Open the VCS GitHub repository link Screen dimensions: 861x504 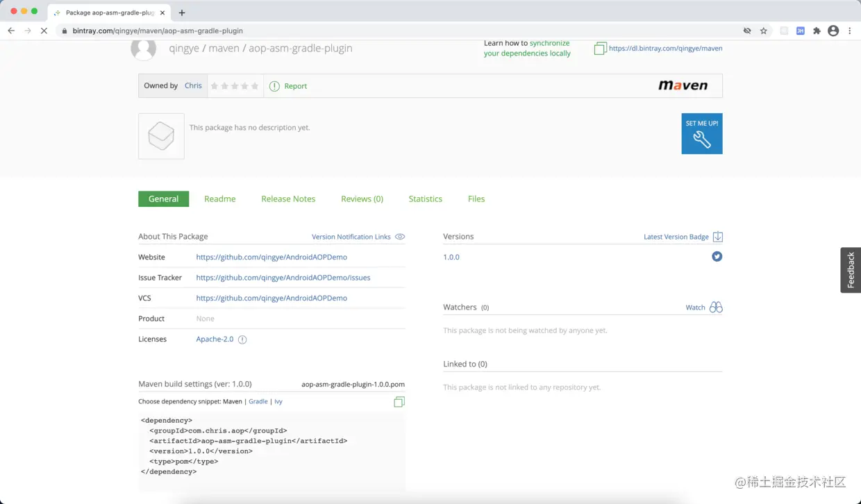point(271,298)
